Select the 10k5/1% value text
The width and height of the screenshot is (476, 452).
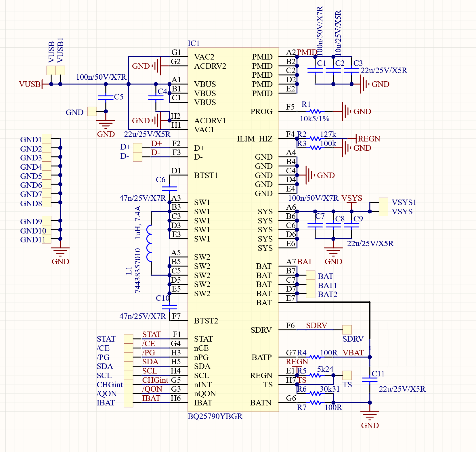(x=315, y=119)
